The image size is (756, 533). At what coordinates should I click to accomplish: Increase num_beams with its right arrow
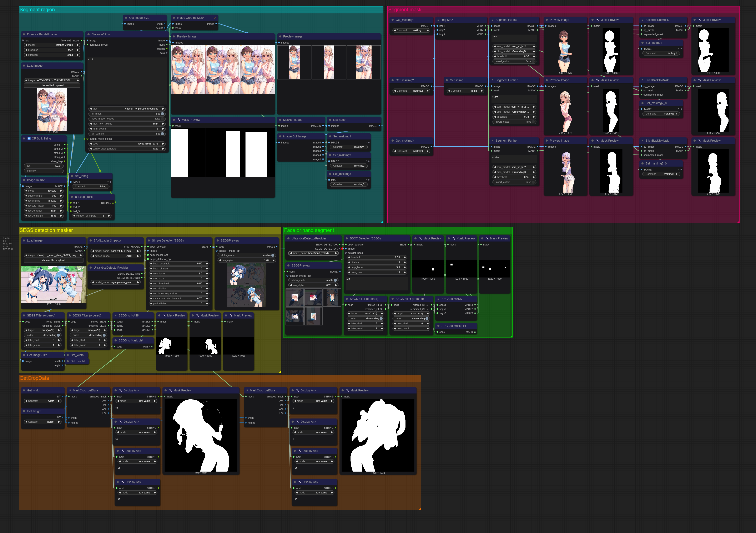[x=163, y=129]
